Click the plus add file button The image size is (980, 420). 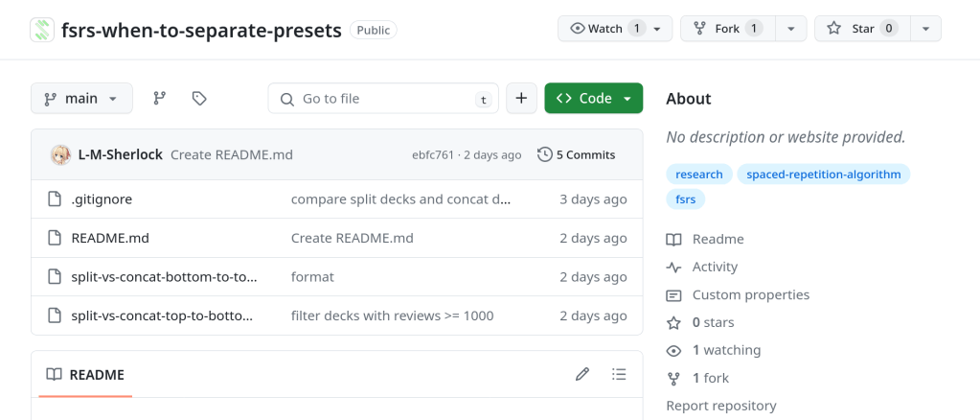(521, 98)
